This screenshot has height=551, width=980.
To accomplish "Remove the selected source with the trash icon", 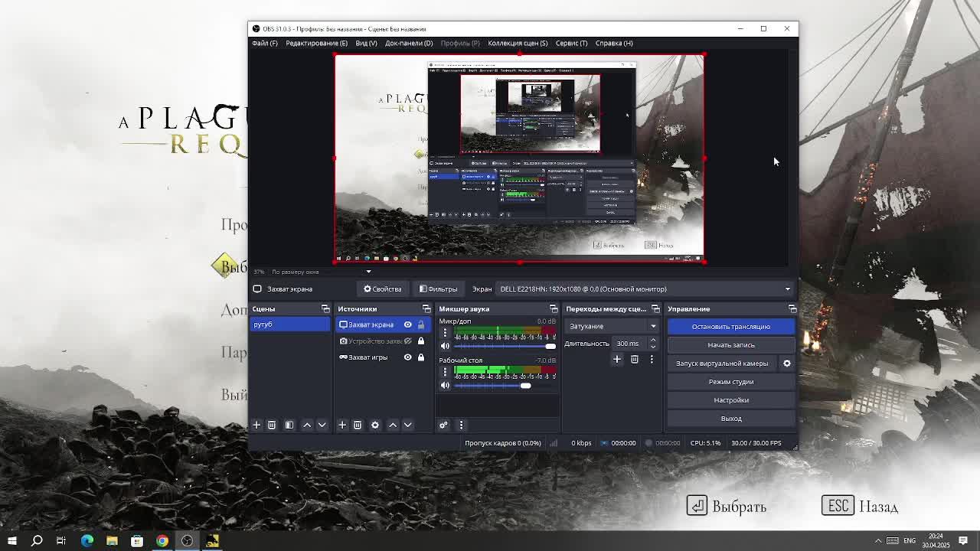I will 357,425.
